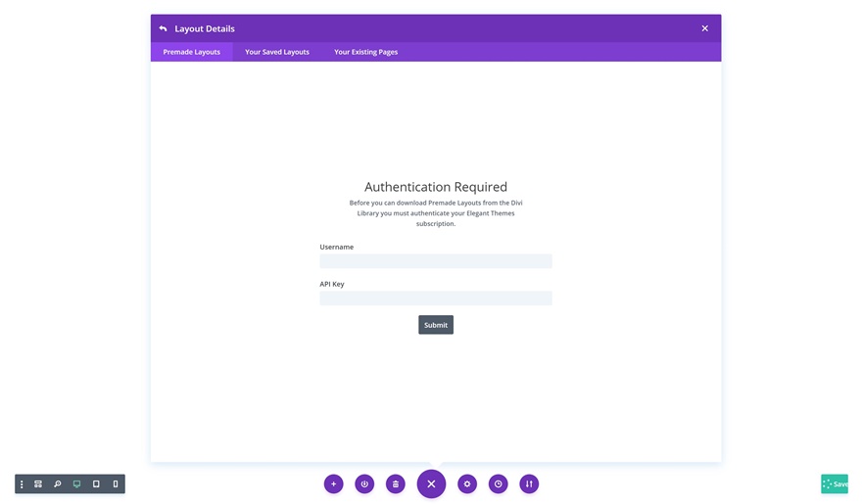Switch to wireframe view
The image size is (862, 504).
coord(38,484)
